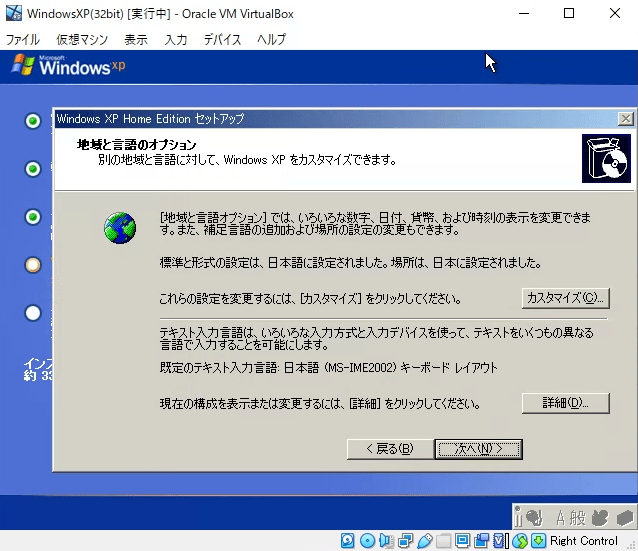Click the shared folders icon in status bar
Image resolution: width=638 pixels, height=551 pixels.
444,540
